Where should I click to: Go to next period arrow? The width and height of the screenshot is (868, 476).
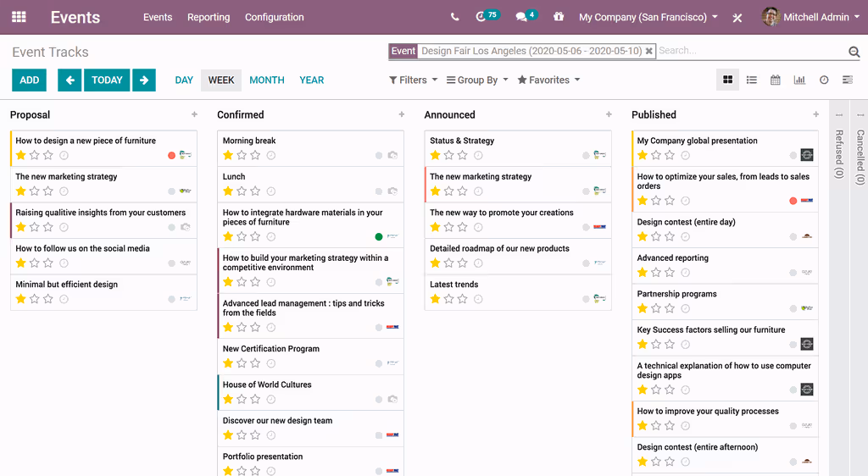[x=144, y=80]
